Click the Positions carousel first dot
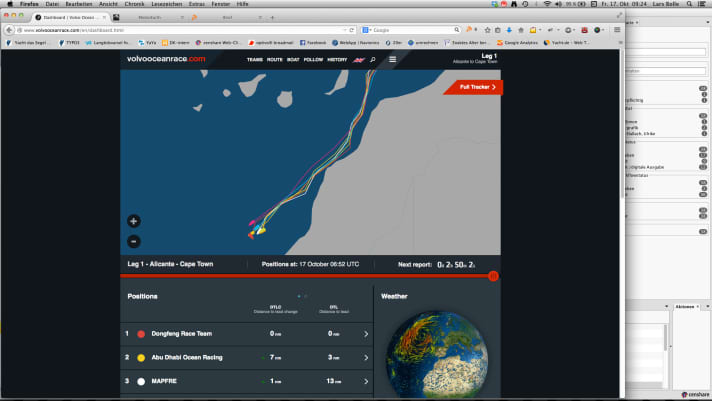712x401 pixels. point(299,296)
